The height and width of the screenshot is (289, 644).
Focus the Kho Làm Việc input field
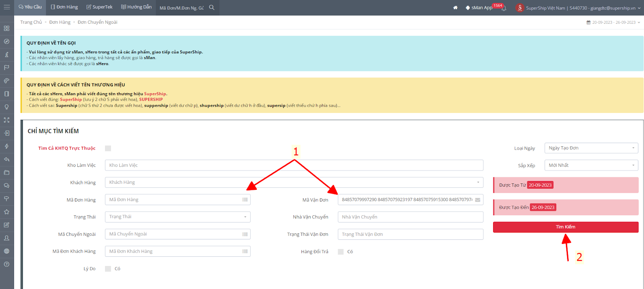coord(294,165)
